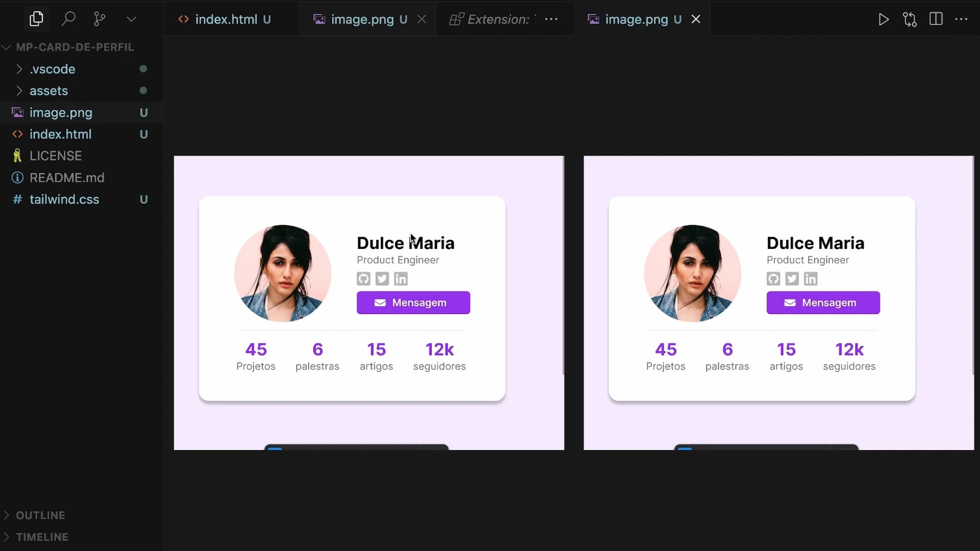Open tailwind.css in the file tree
The image size is (980, 551).
click(x=64, y=199)
